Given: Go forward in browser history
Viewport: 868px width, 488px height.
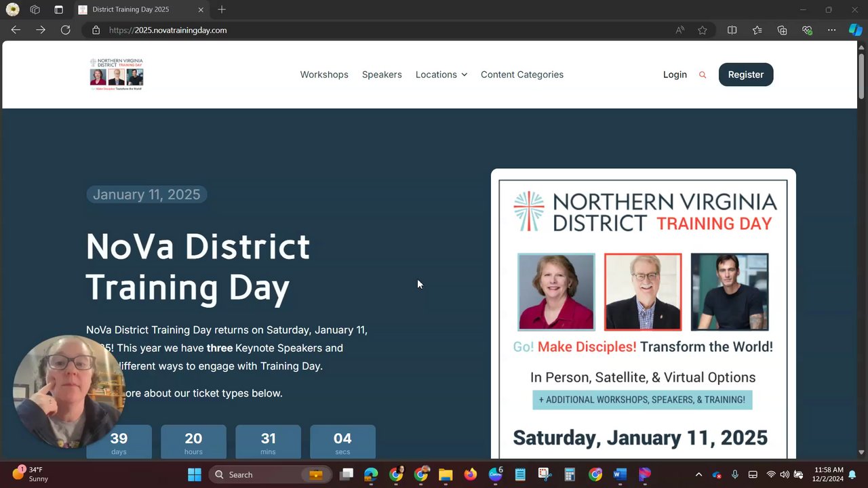Looking at the screenshot, I should (41, 30).
